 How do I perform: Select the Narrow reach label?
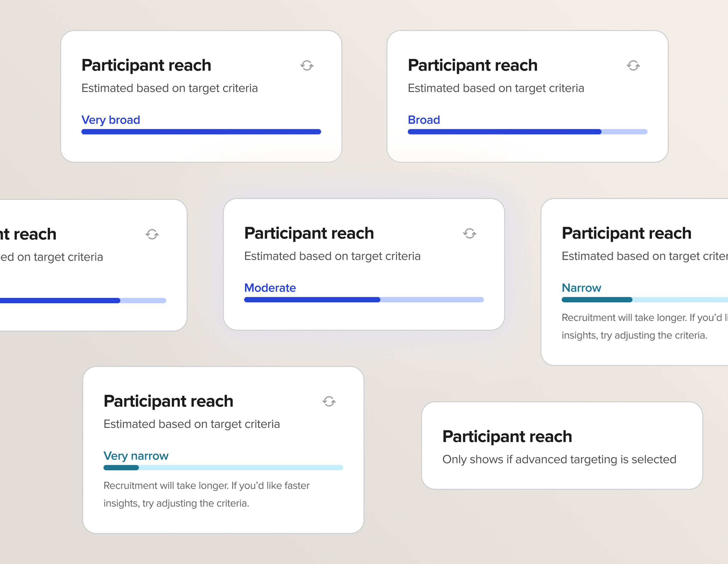pos(581,288)
